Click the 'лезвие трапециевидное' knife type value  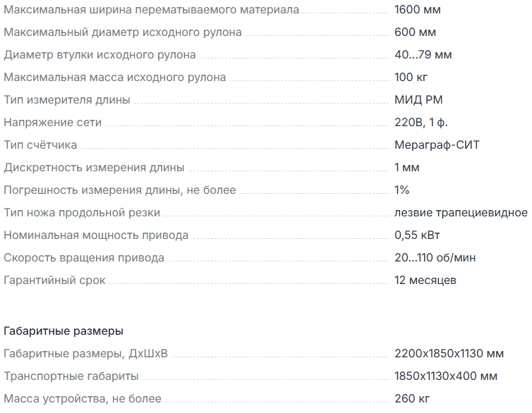pyautogui.click(x=461, y=213)
